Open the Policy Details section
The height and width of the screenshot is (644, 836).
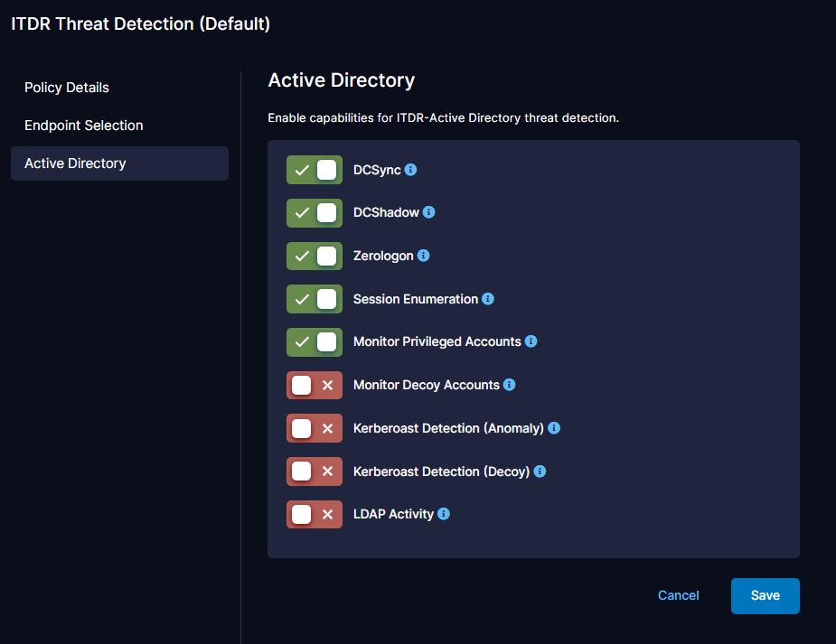tap(67, 88)
